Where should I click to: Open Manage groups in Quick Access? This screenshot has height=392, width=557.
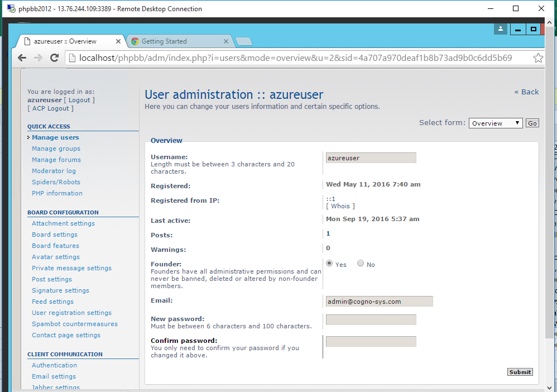point(56,149)
